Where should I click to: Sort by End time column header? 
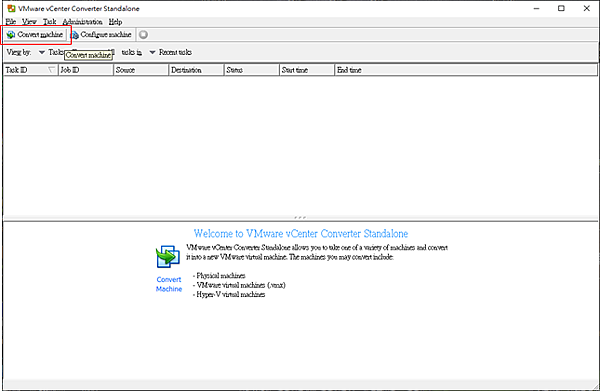[466, 70]
